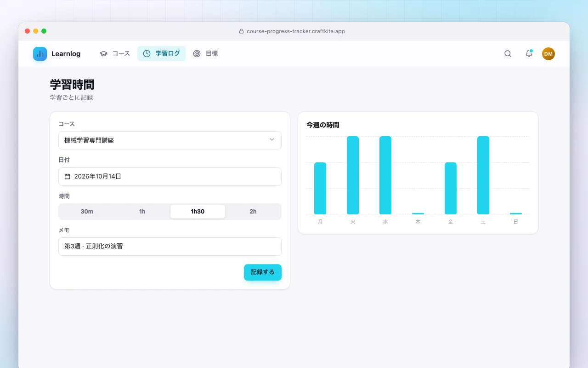Image resolution: width=588 pixels, height=368 pixels.
Task: Go to the コース tab
Action: 115,54
